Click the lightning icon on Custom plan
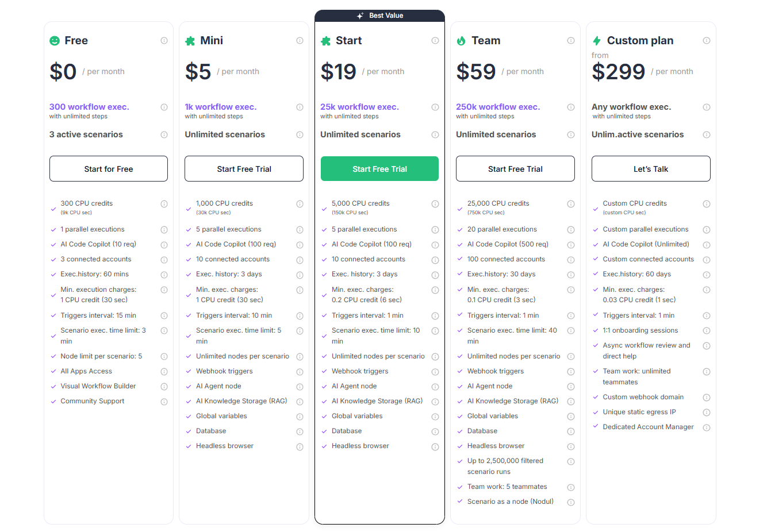Image resolution: width=771 pixels, height=532 pixels. pos(597,40)
